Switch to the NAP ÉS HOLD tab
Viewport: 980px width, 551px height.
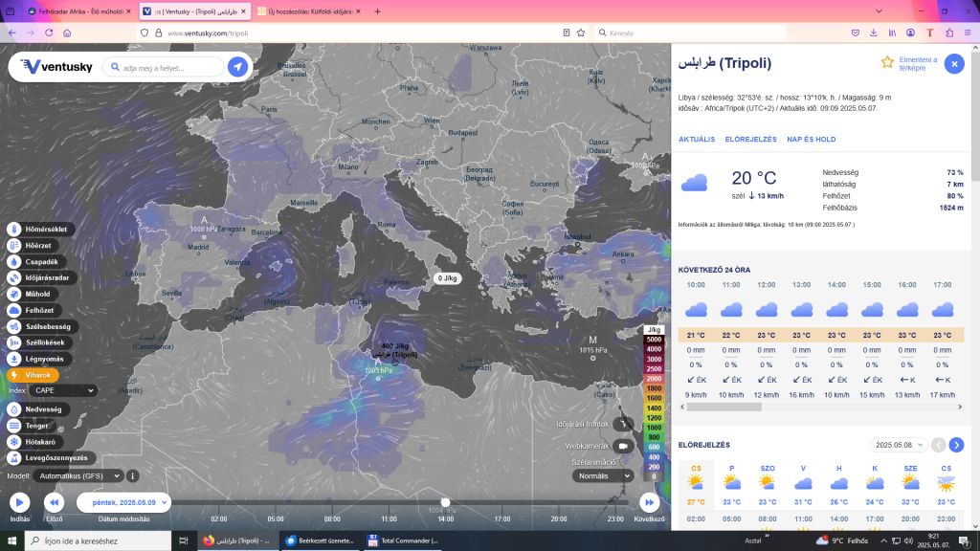(x=811, y=139)
